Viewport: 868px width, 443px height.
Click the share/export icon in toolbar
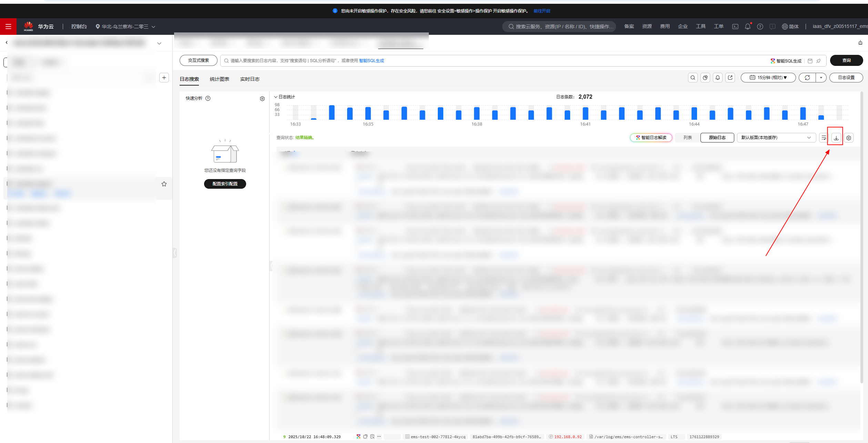730,78
